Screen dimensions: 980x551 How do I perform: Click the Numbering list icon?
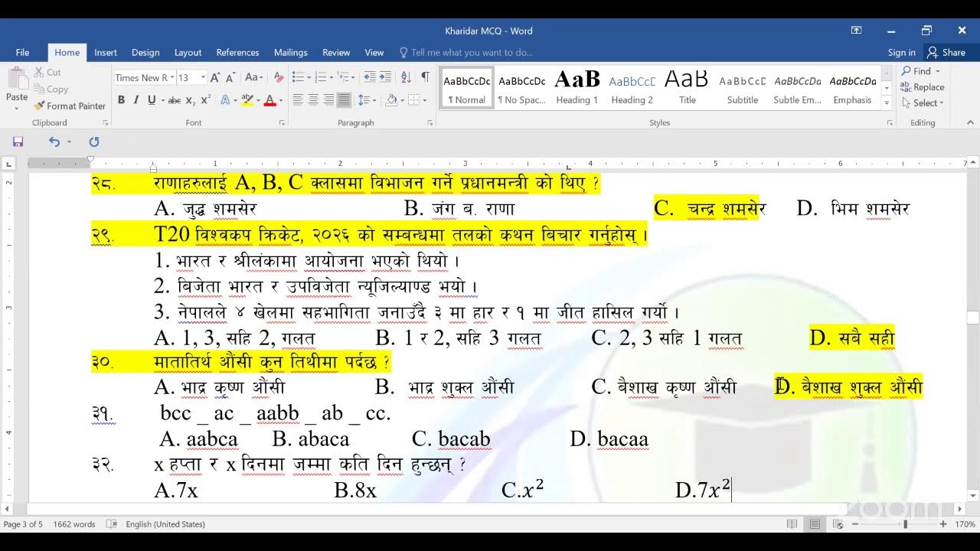click(x=321, y=77)
